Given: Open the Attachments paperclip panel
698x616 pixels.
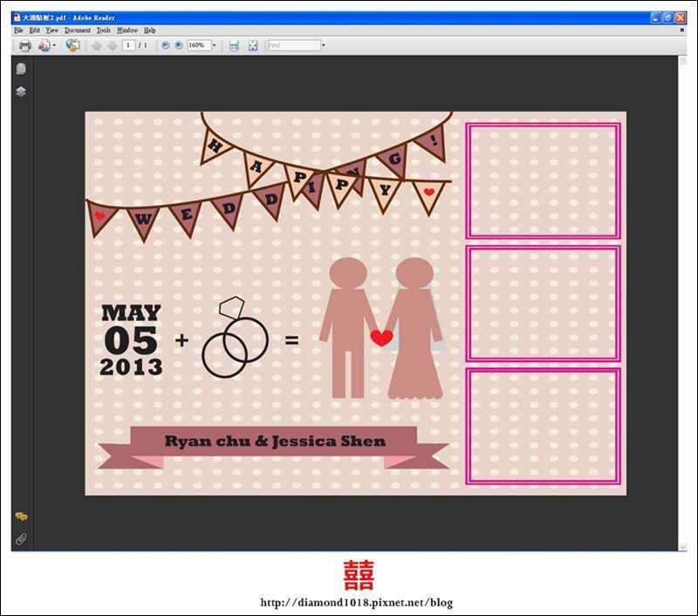Looking at the screenshot, I should pos(21,539).
